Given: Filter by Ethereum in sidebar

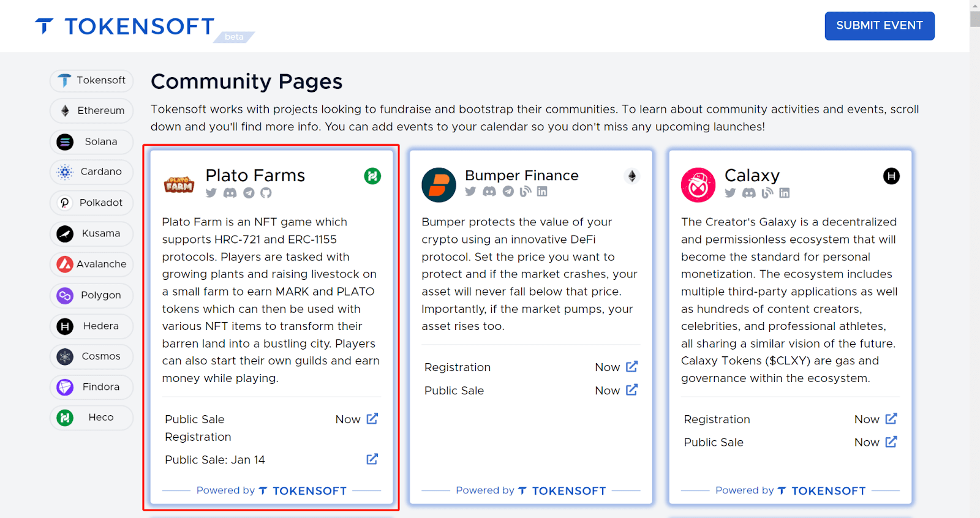Looking at the screenshot, I should coord(92,111).
